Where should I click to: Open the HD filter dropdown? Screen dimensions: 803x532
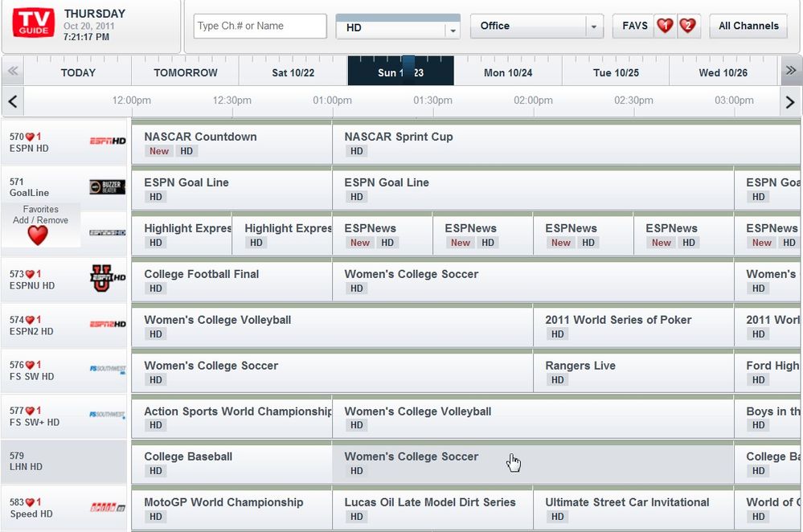point(398,27)
